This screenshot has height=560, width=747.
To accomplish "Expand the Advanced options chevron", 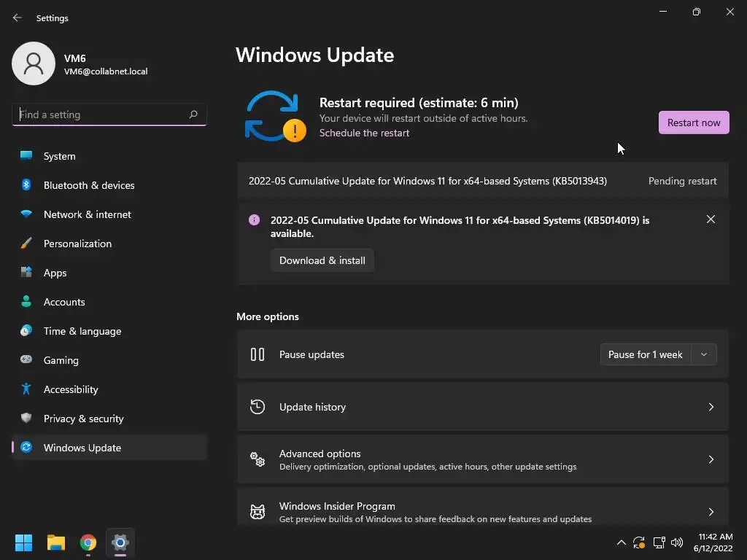I will [x=711, y=459].
